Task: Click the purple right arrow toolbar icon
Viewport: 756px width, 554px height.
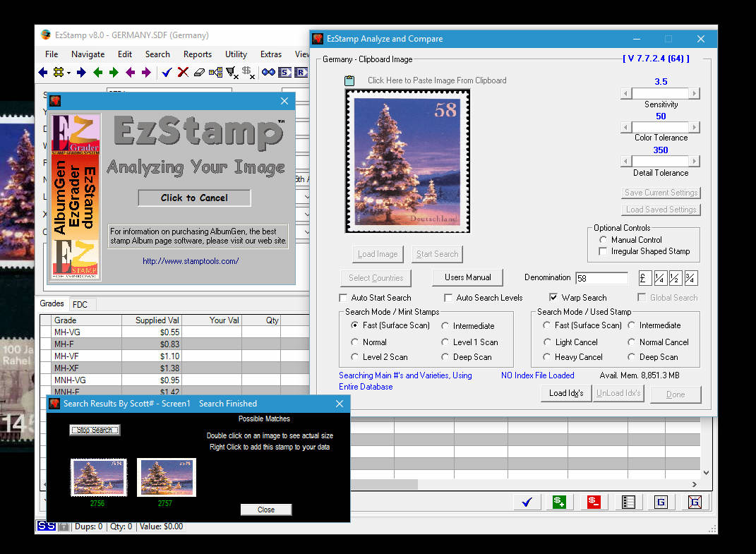Action: coord(146,72)
